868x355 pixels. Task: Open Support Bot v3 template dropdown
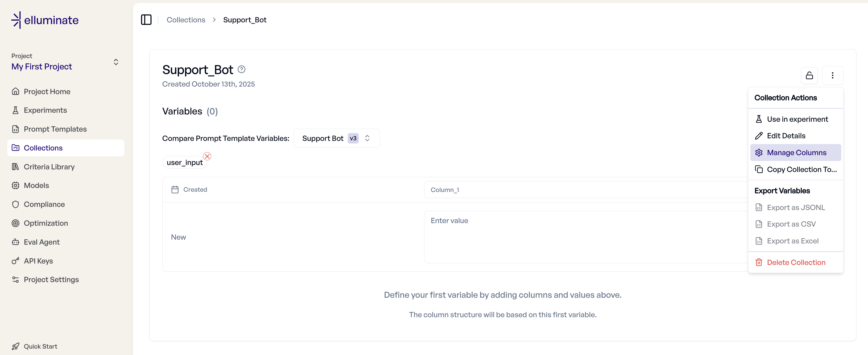[336, 139]
